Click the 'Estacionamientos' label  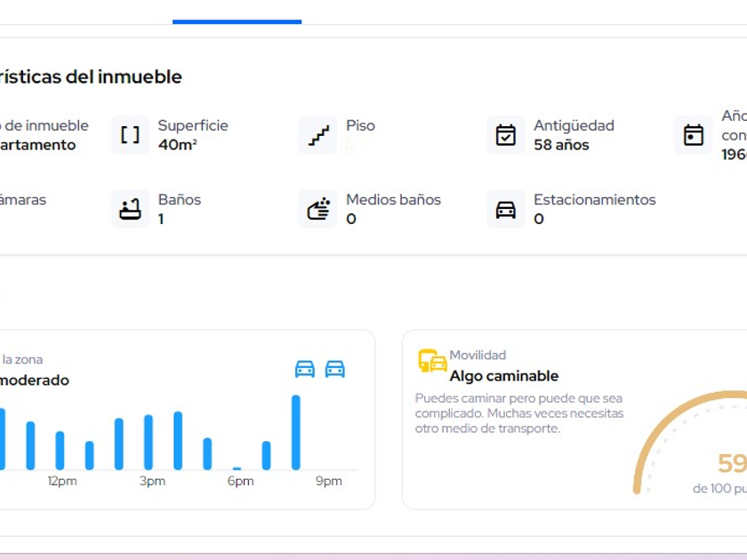(x=595, y=199)
